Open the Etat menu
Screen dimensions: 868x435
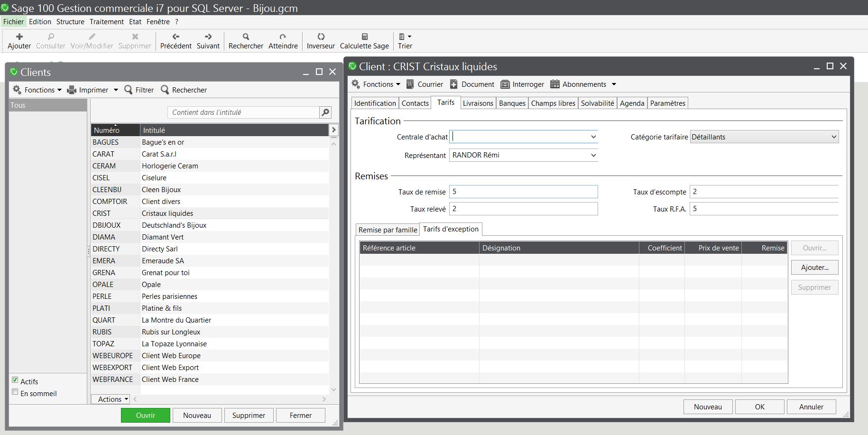[135, 21]
